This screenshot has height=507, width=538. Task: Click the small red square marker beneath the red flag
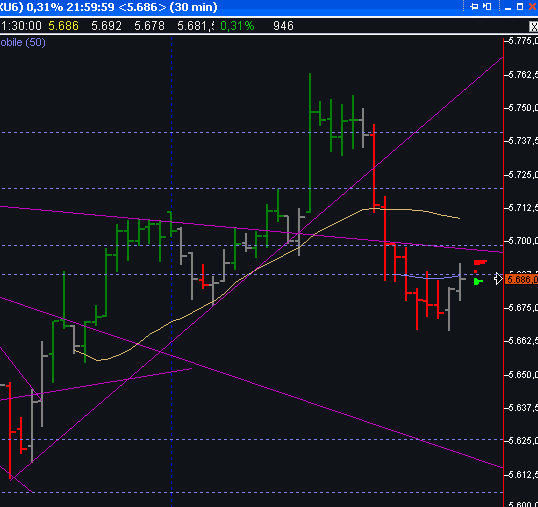(476, 271)
